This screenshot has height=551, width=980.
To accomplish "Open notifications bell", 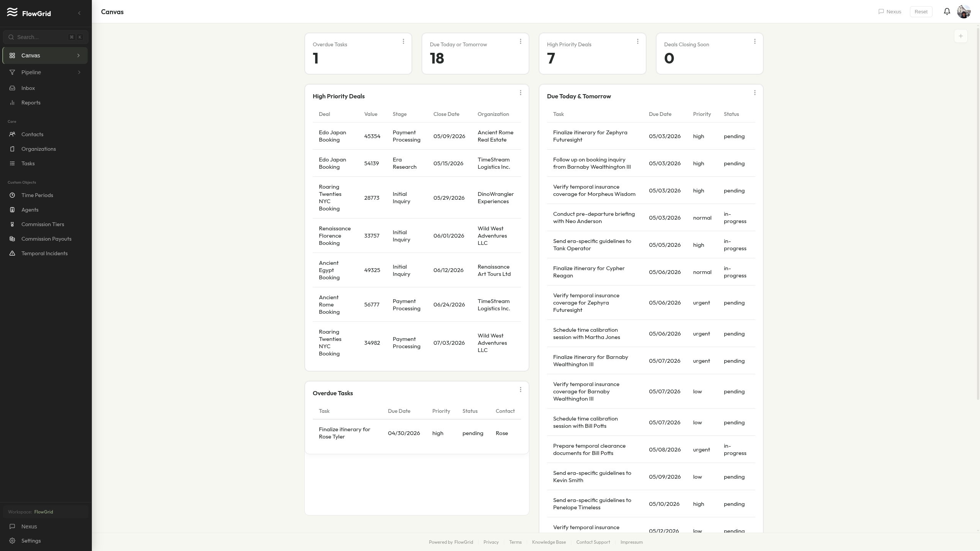I will pyautogui.click(x=947, y=11).
